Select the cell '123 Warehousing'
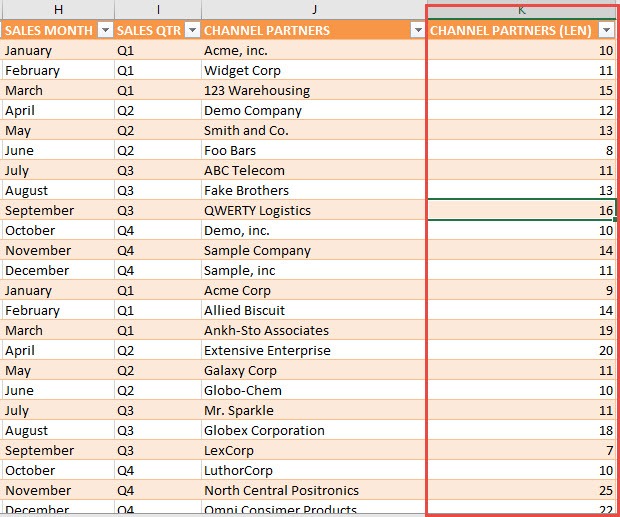Screen dimensions: 620x517 pyautogui.click(x=314, y=90)
